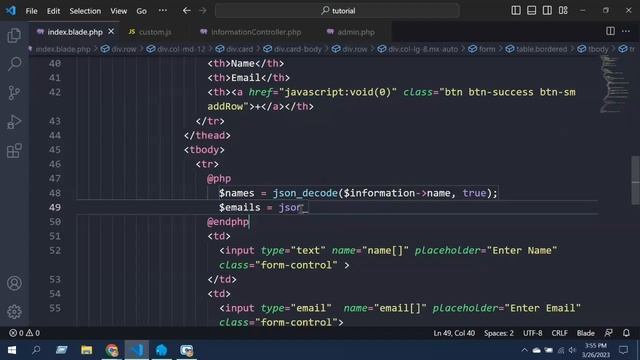Open the Customize Layout icon
640x360 pixels.
[x=563, y=11]
